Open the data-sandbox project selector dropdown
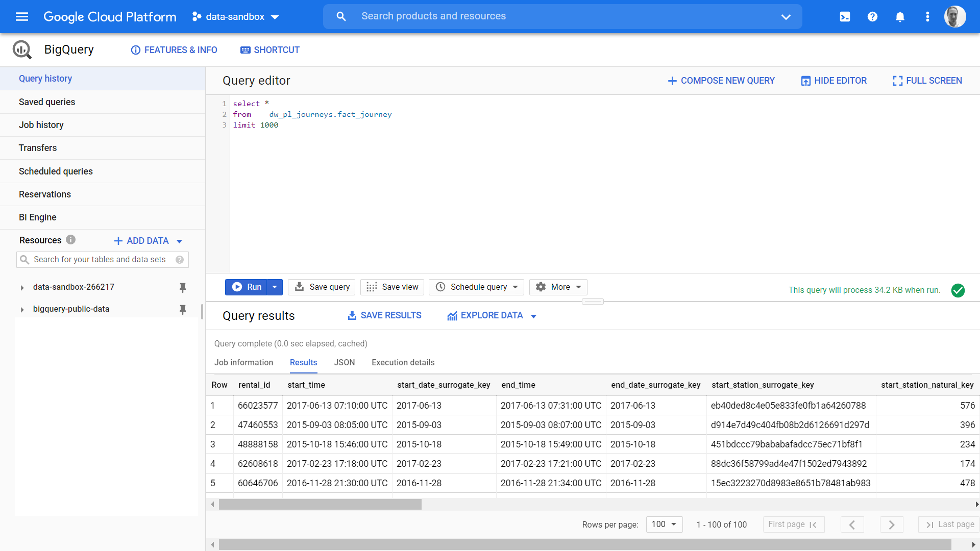The image size is (980, 551). (236, 17)
